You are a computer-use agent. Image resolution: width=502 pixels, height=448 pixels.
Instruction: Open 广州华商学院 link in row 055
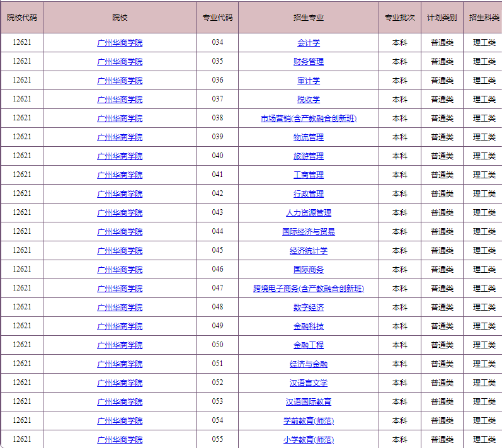click(x=120, y=439)
